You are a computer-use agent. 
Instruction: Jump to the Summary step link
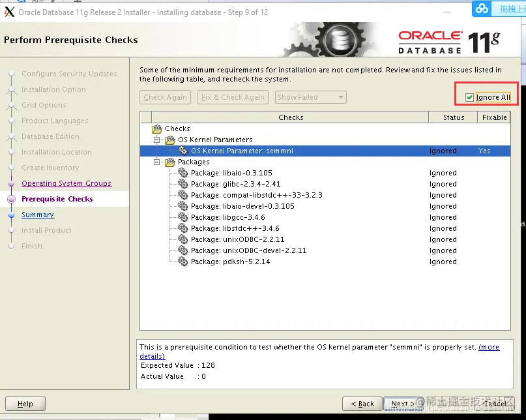(x=38, y=215)
